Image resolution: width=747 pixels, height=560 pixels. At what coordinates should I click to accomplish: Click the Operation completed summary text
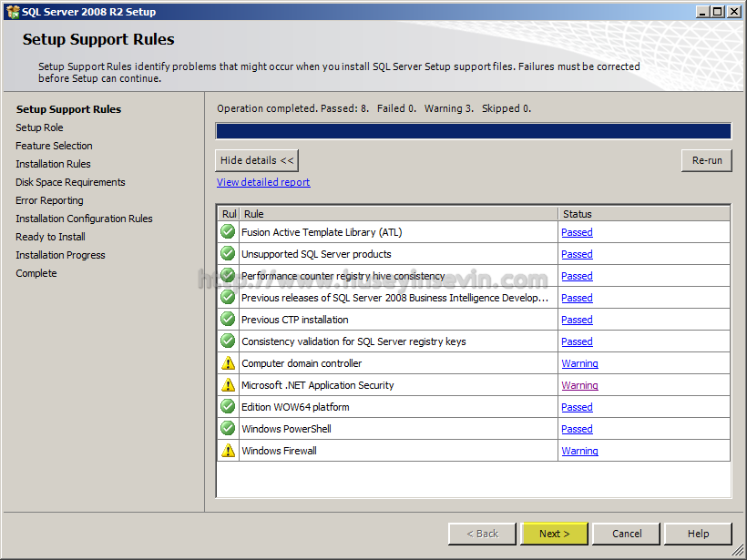(374, 108)
